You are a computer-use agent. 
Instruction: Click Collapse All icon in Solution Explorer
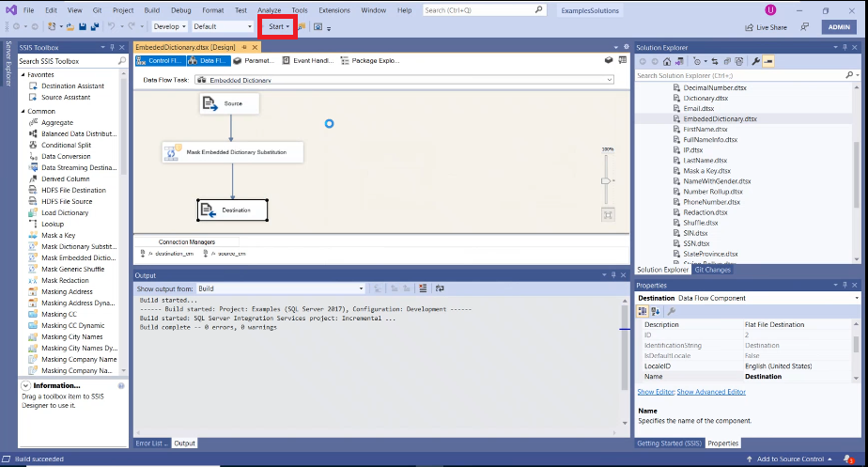[x=727, y=61]
